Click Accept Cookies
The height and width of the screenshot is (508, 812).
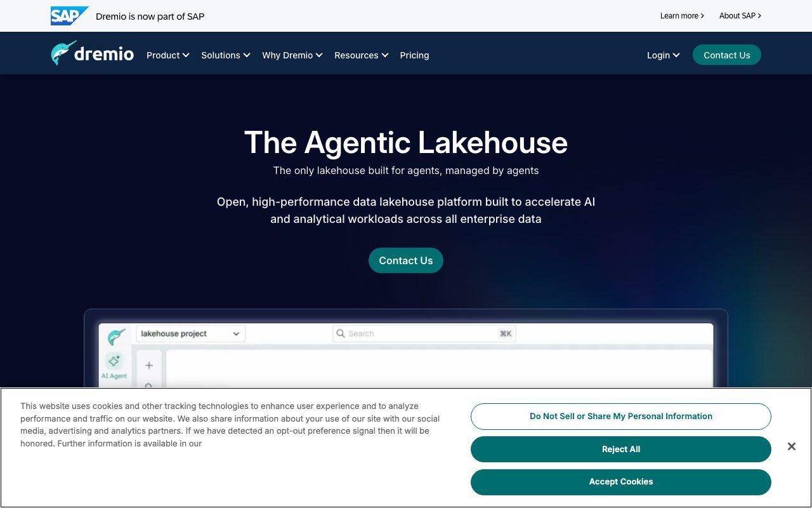coord(621,482)
